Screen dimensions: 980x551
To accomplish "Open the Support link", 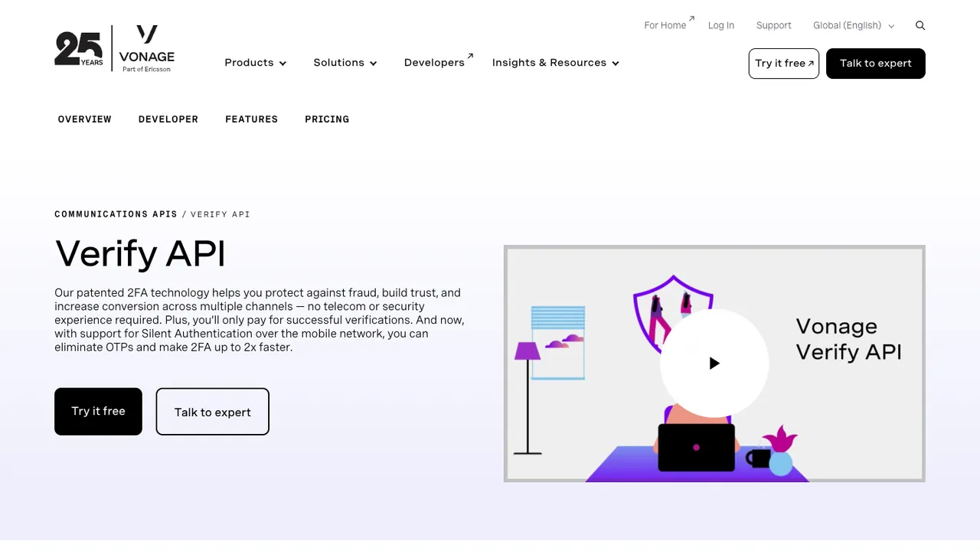I will [x=774, y=25].
